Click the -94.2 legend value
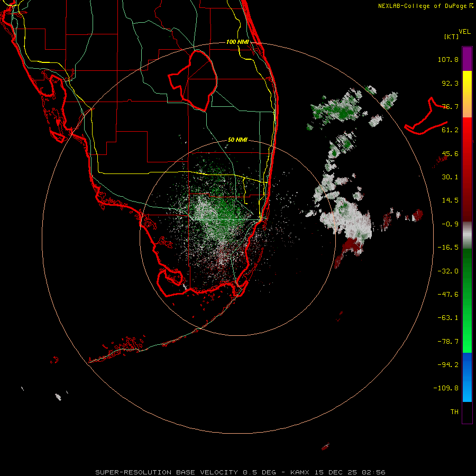Image resolution: width=476 pixels, height=476 pixels. coord(448,365)
